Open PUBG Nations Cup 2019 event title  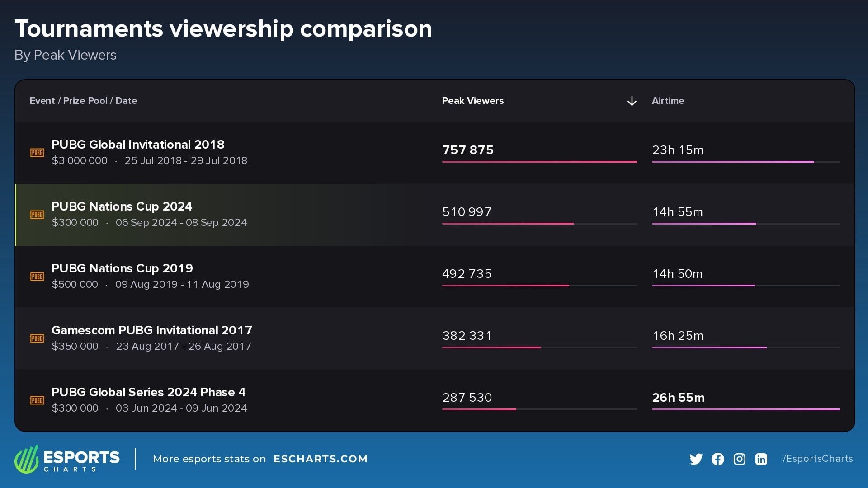point(122,268)
